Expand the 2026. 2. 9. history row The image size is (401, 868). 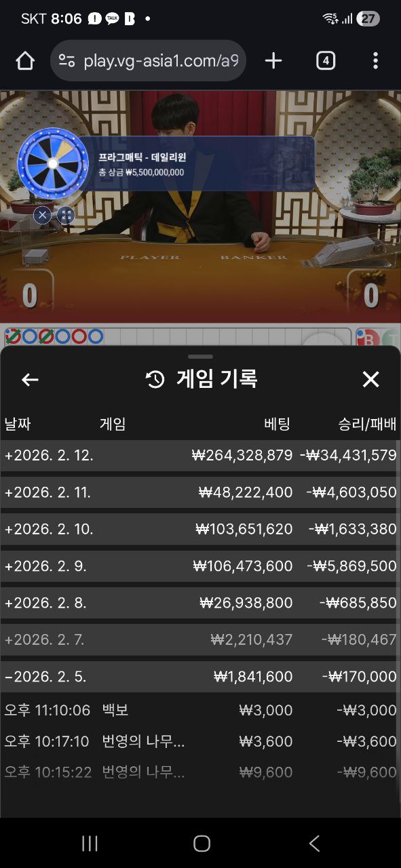click(200, 566)
